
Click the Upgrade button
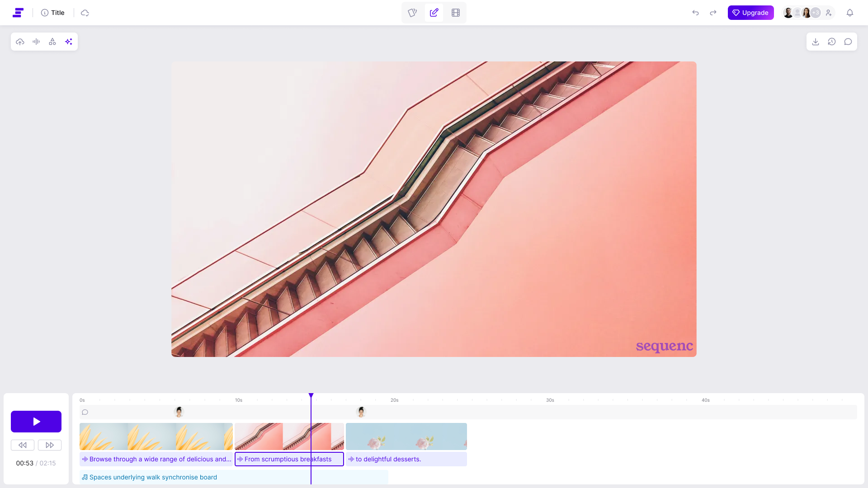coord(750,13)
